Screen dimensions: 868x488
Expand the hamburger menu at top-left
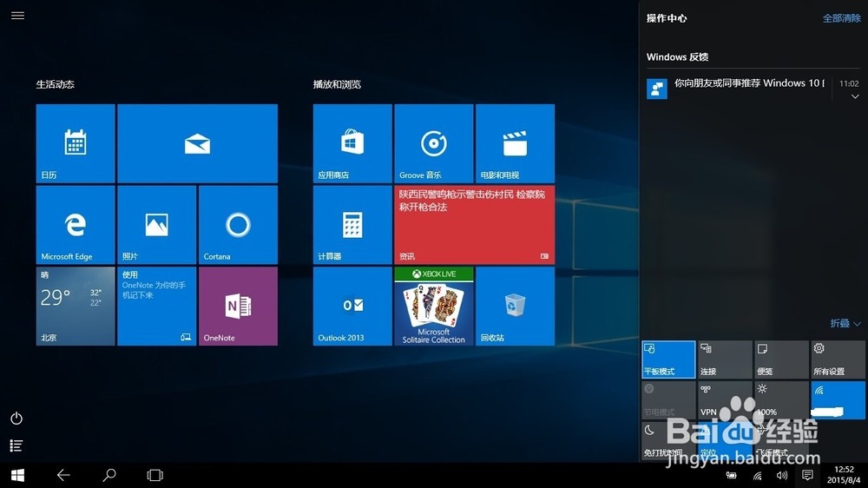click(17, 16)
